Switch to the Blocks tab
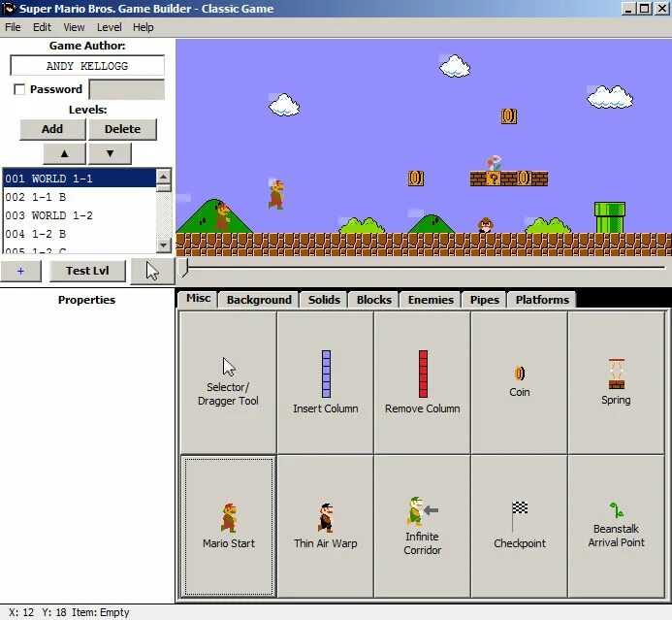 (373, 300)
